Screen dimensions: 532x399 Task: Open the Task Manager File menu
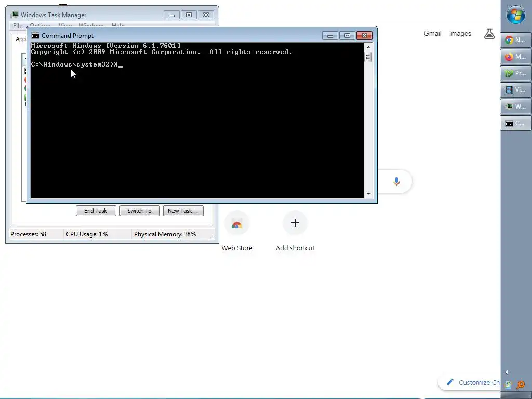coord(18,26)
